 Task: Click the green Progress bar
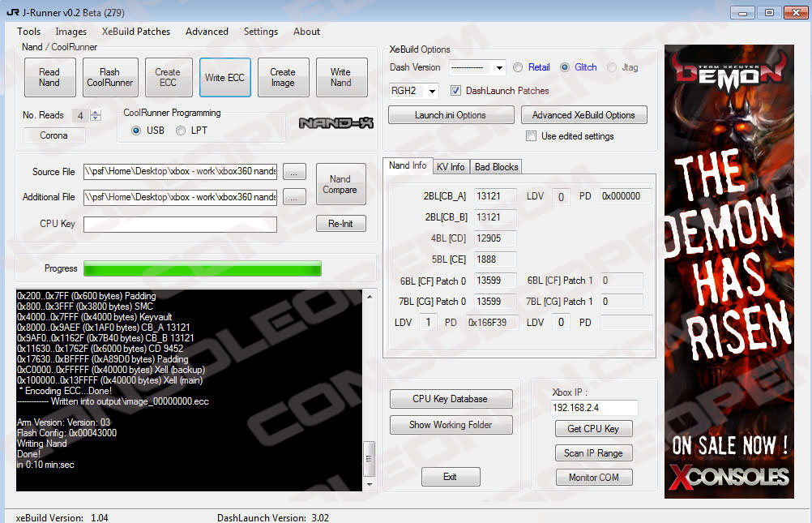(203, 268)
